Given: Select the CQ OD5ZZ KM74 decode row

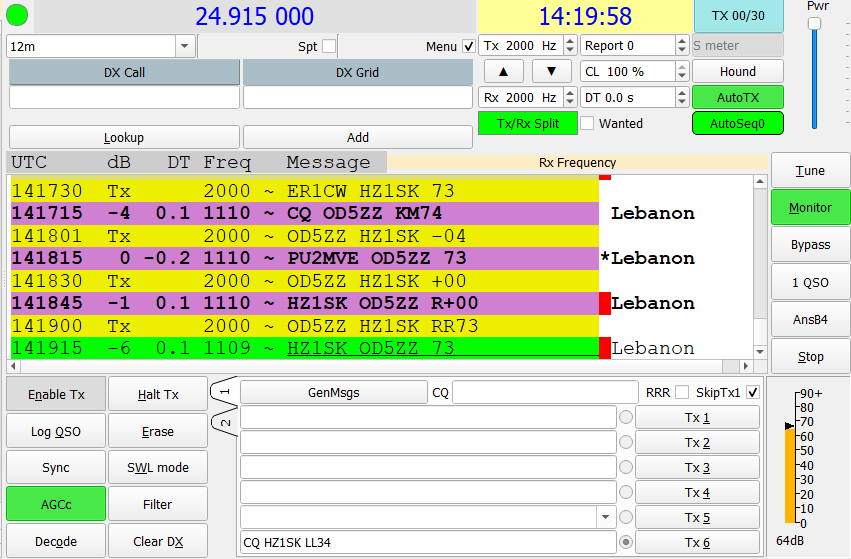Looking at the screenshot, I should (x=305, y=213).
